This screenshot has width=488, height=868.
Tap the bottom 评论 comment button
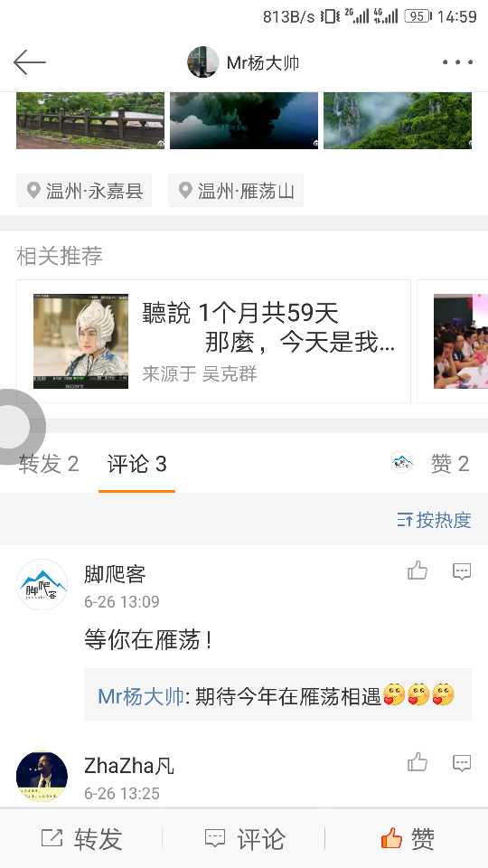(x=245, y=839)
